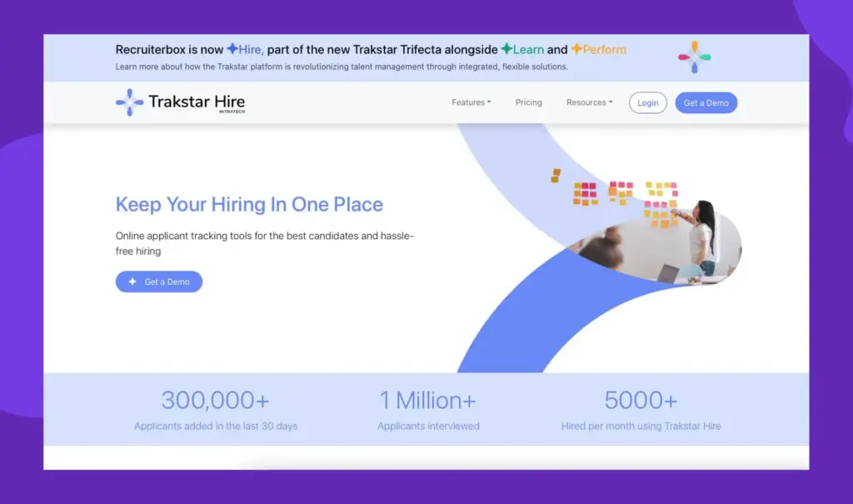Click the Online applicant tracking tools description
The image size is (853, 504).
(x=264, y=243)
